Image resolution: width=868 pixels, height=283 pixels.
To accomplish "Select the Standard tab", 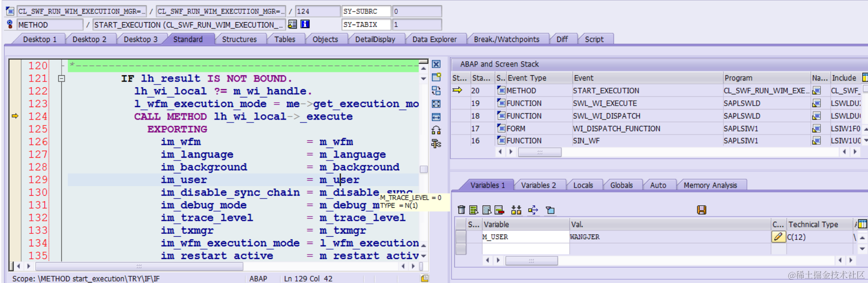I will click(188, 39).
